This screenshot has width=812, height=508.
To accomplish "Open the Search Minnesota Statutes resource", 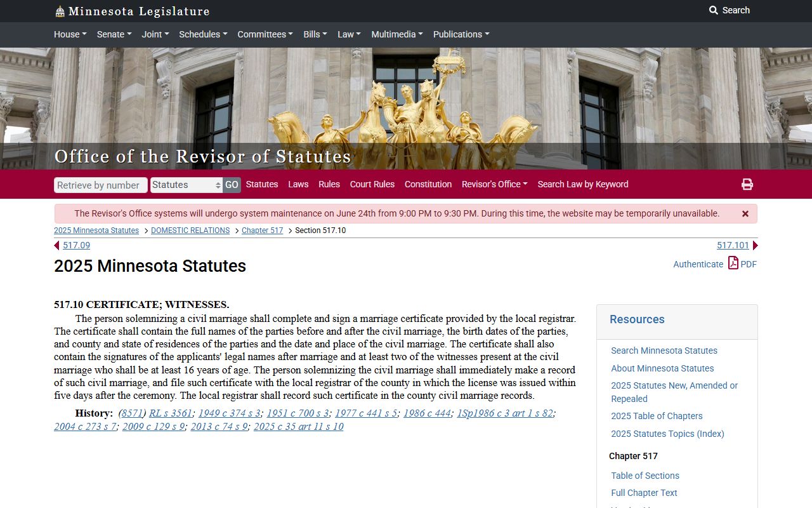I will pyautogui.click(x=664, y=351).
